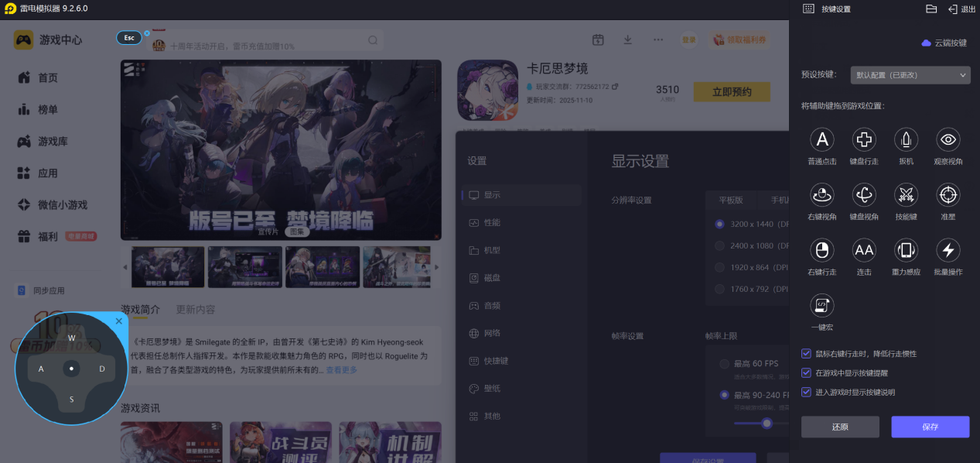Select the 技能键 crossed swords icon
Screen dimensions: 980x463
tap(907, 194)
